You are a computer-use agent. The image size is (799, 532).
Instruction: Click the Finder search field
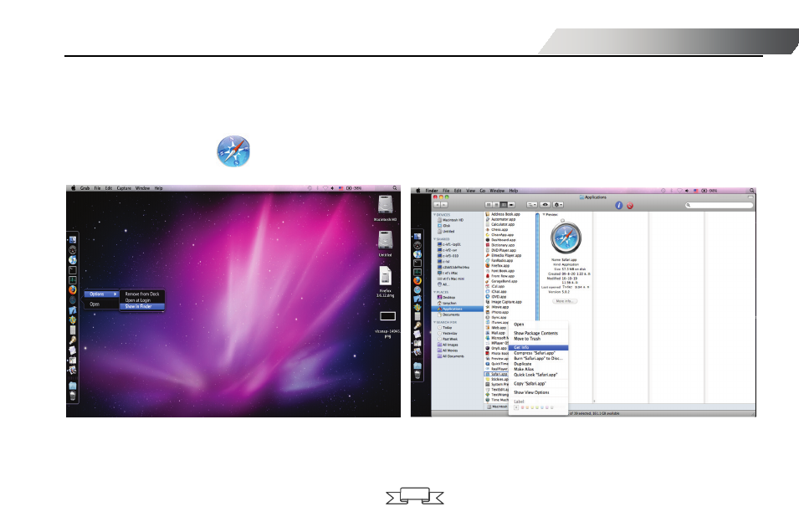point(719,205)
